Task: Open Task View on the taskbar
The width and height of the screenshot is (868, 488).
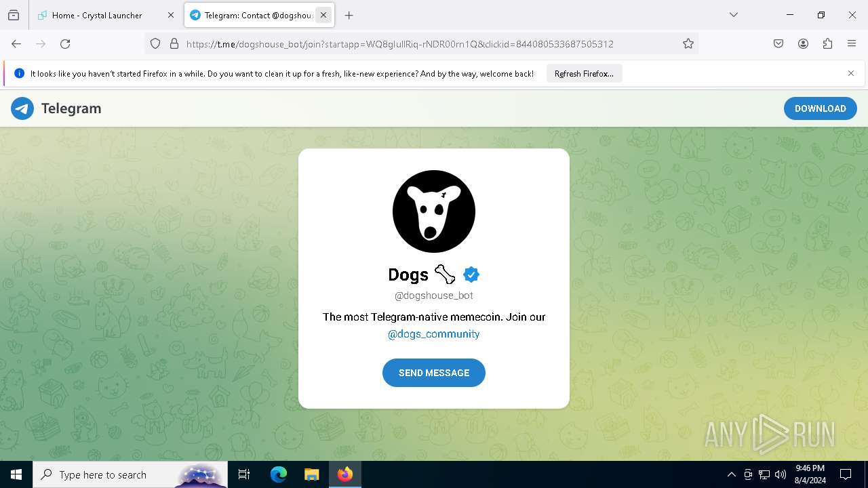Action: (244, 474)
